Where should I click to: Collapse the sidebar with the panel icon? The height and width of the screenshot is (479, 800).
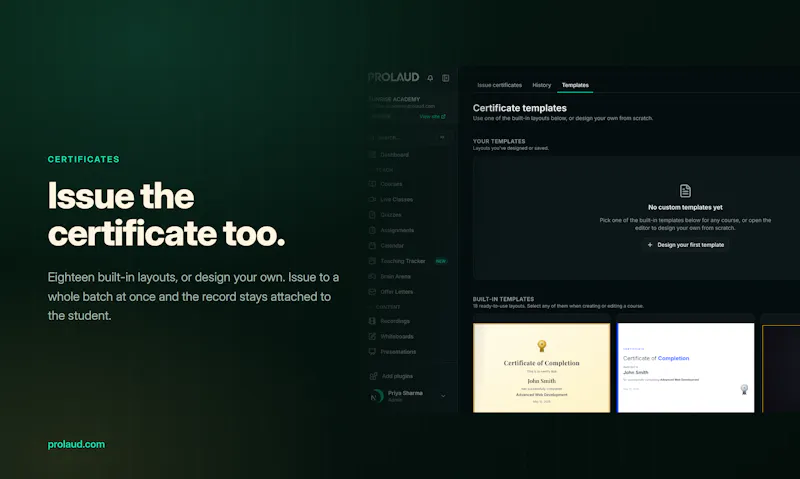[x=445, y=78]
